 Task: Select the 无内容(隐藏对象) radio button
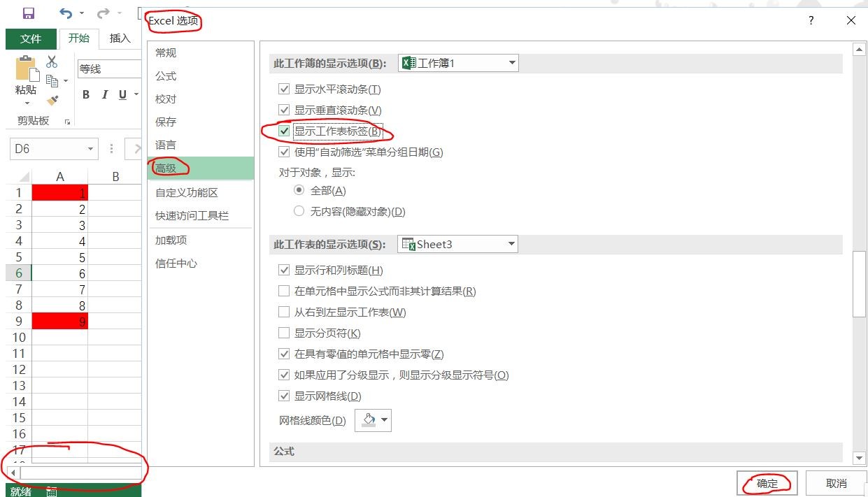point(299,211)
